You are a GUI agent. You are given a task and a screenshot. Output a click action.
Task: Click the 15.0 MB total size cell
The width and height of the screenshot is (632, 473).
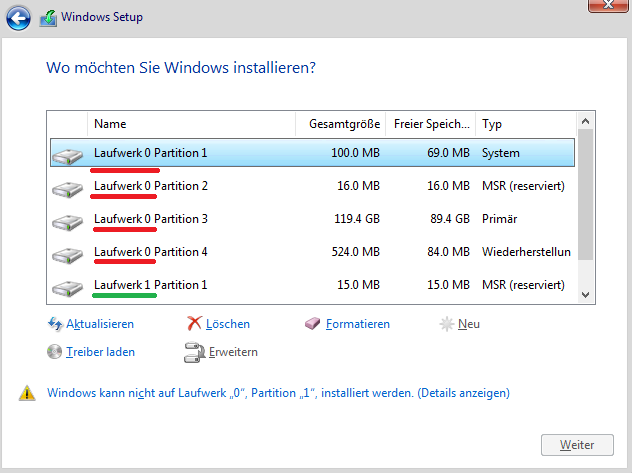358,285
